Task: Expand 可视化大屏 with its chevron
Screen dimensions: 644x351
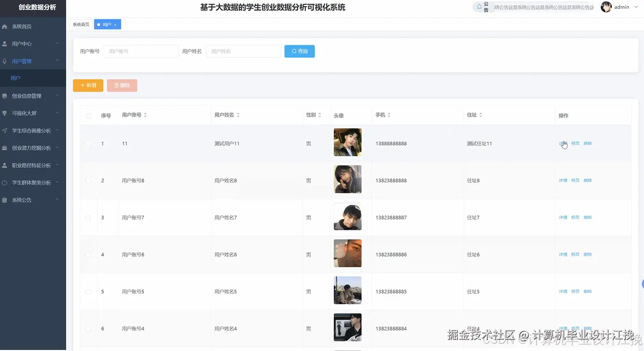Action: point(57,113)
